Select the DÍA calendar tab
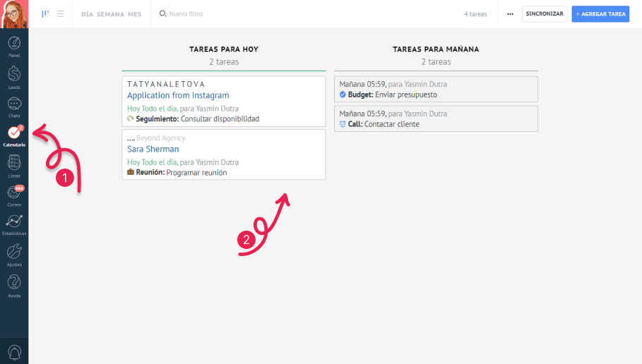Viewport: 642px width, 364px height. (87, 14)
